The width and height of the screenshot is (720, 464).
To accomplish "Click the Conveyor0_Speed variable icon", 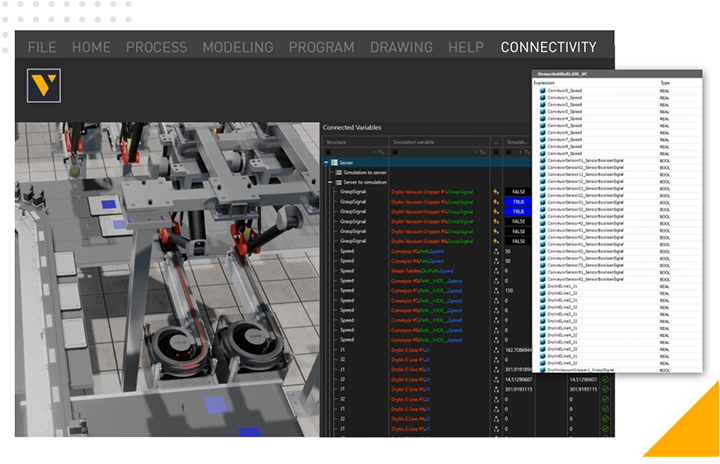I will pos(543,90).
